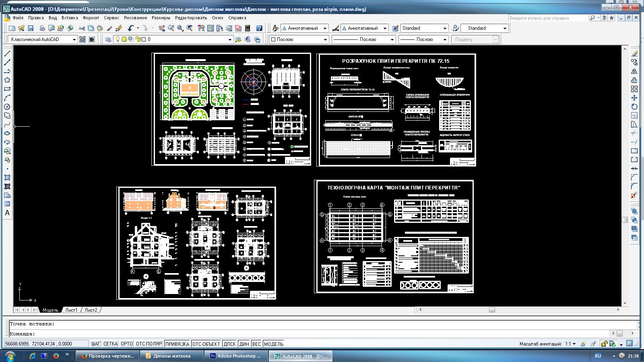This screenshot has width=644, height=362.
Task: Open the annotation scale 1:1 dropdown
Action: point(571,344)
